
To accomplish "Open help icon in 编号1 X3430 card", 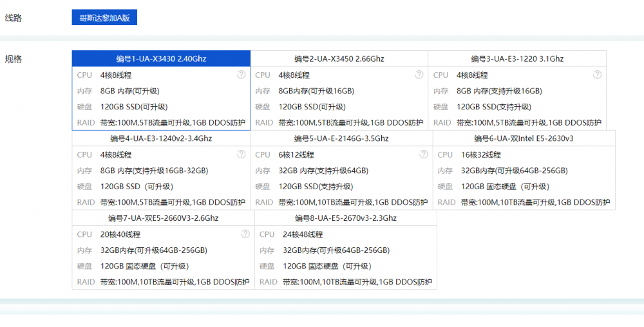I will (241, 75).
